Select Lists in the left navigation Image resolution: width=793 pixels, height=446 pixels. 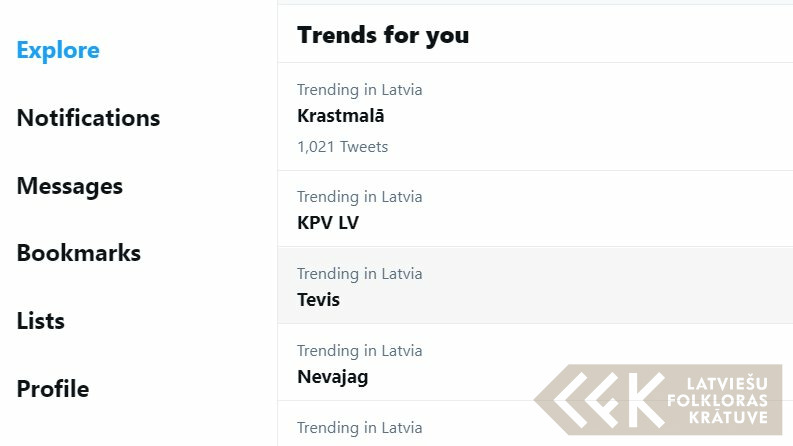[x=40, y=321]
